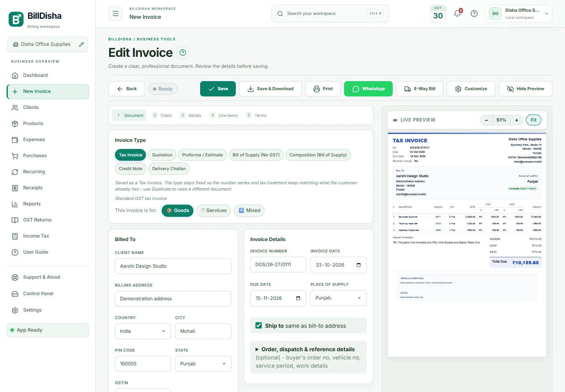
Task: Click the BillDisha logo icon
Action: pos(16,19)
